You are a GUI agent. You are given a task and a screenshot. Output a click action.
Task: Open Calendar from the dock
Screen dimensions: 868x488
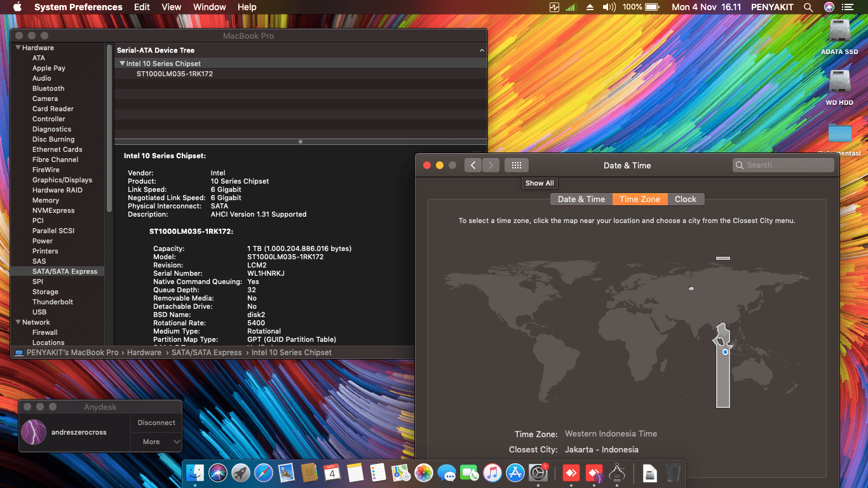[332, 473]
